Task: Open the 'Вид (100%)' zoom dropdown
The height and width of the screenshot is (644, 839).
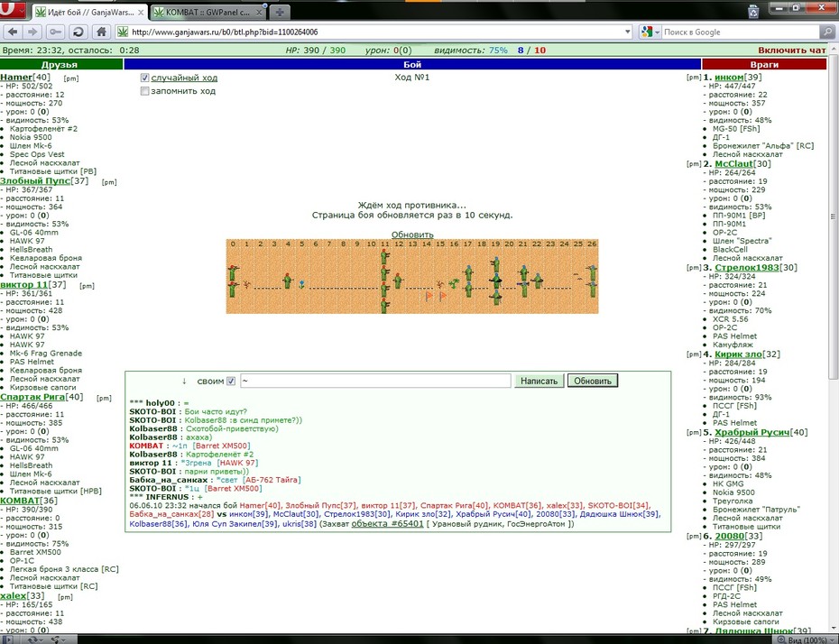Action: [x=802, y=639]
